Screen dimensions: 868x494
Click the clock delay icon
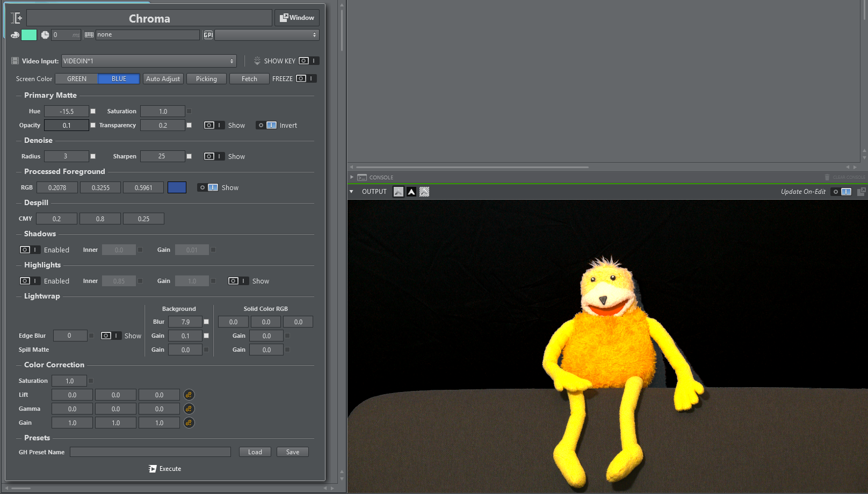[45, 35]
